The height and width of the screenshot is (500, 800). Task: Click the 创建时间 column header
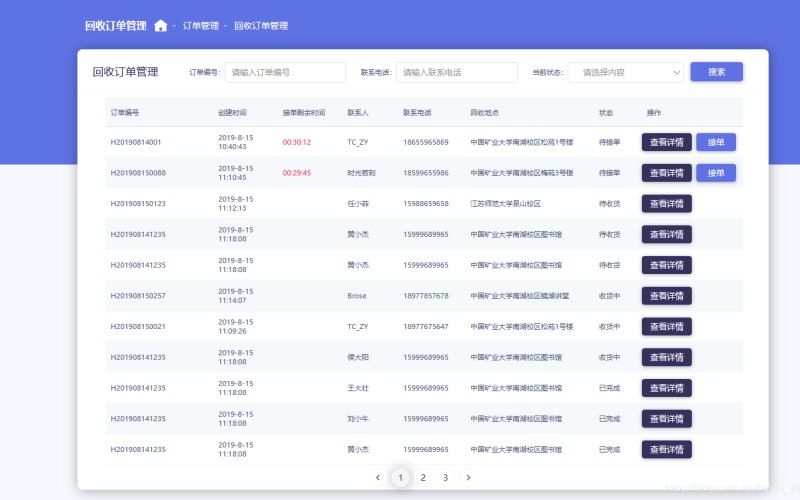(x=232, y=113)
